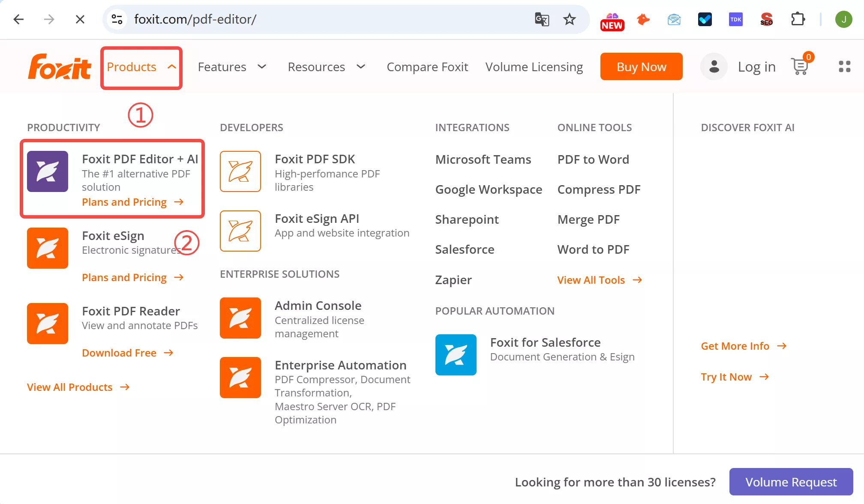Viewport: 864px width, 504px height.
Task: Open the shopping cart
Action: click(x=800, y=66)
